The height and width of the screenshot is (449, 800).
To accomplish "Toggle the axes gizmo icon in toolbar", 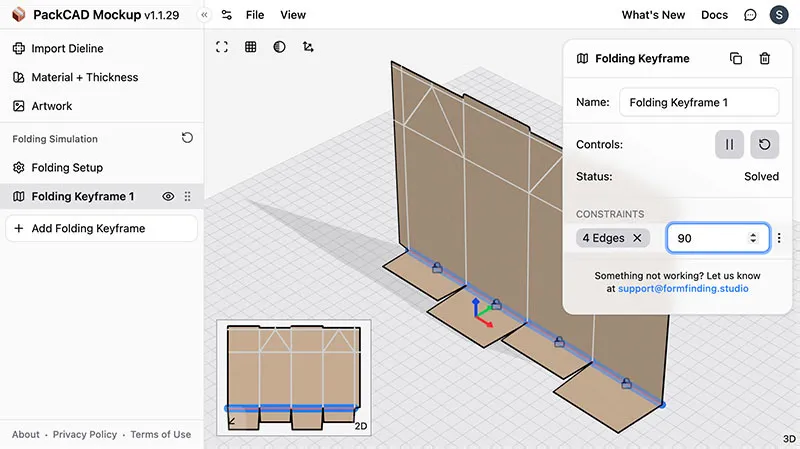I will point(308,47).
